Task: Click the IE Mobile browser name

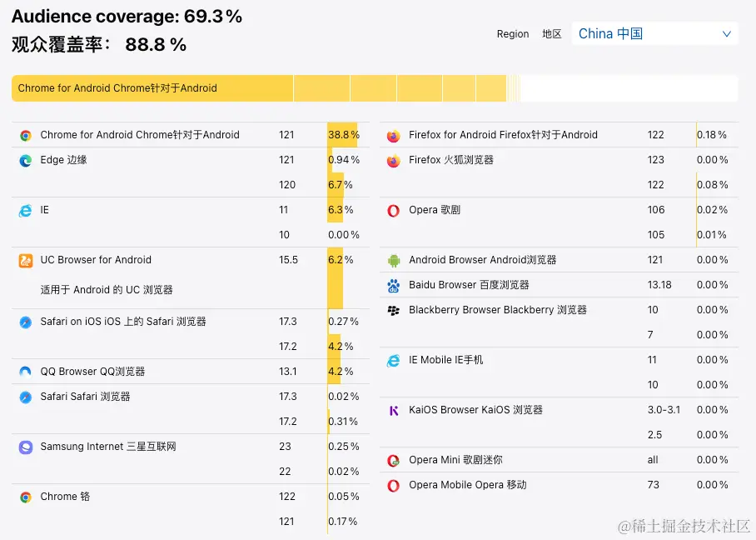Action: pos(445,360)
